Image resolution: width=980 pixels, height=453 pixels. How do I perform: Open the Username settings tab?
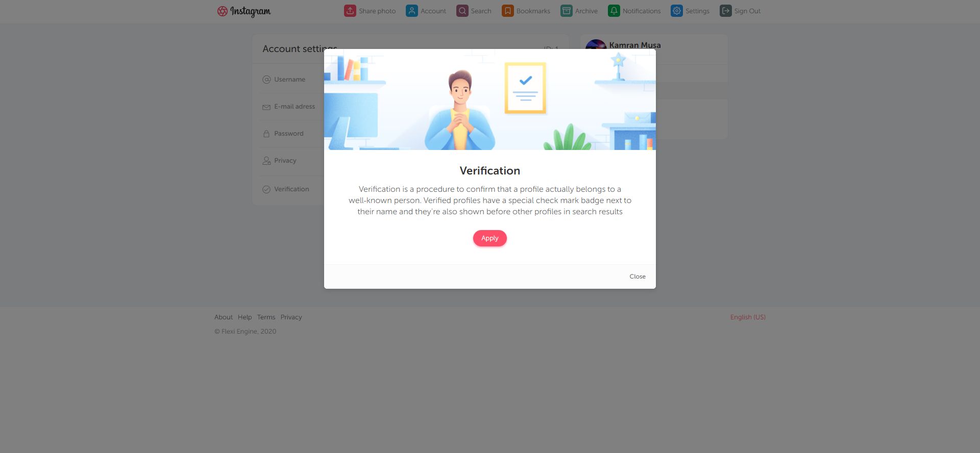point(289,80)
